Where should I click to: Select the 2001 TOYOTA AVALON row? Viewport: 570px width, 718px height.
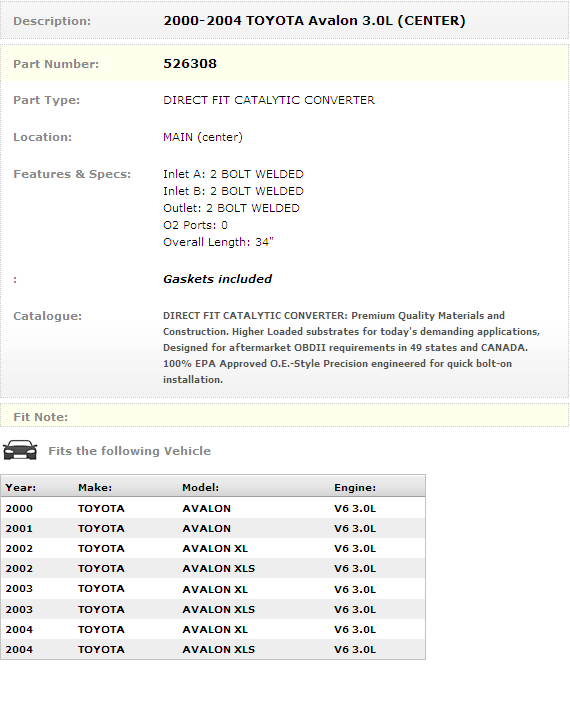213,528
